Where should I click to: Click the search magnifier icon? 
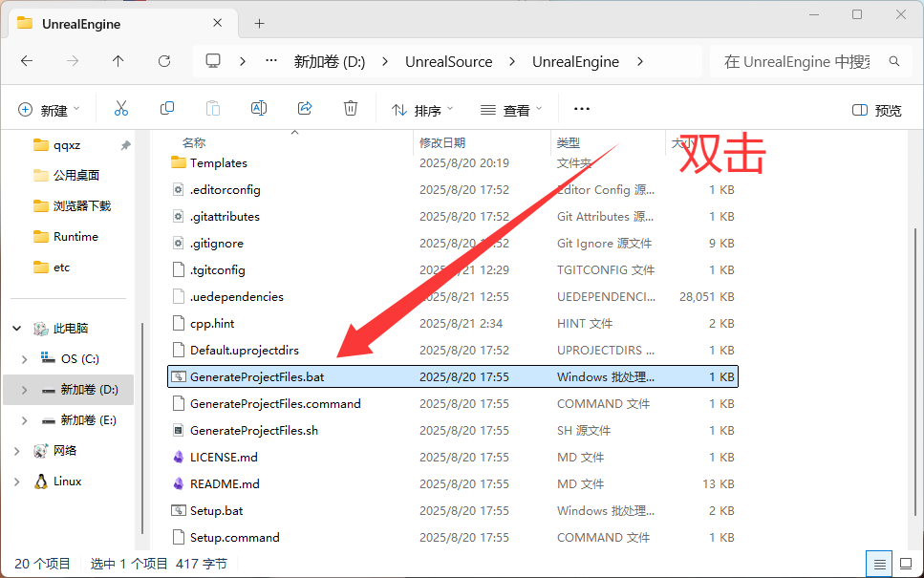tap(894, 61)
